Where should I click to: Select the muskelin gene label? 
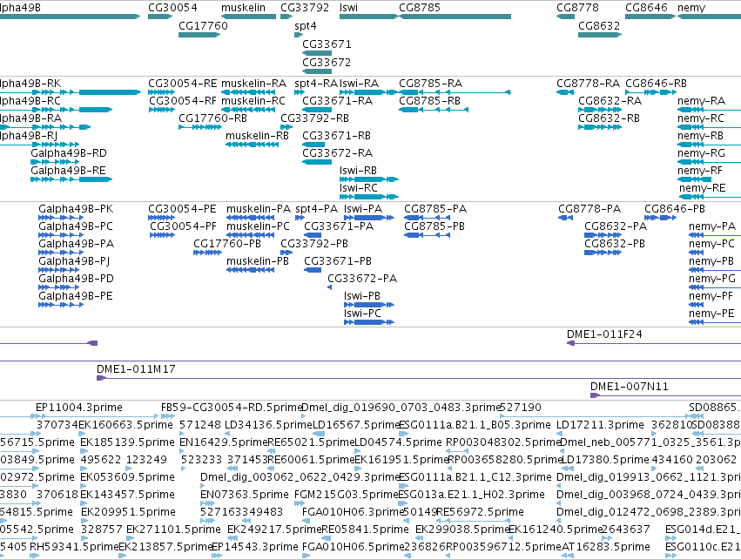pos(243,8)
